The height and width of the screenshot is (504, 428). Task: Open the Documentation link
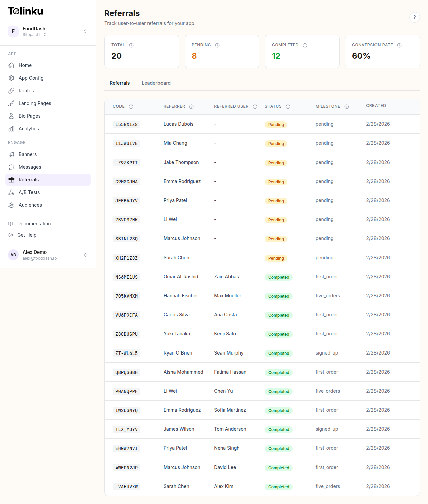[x=34, y=224]
